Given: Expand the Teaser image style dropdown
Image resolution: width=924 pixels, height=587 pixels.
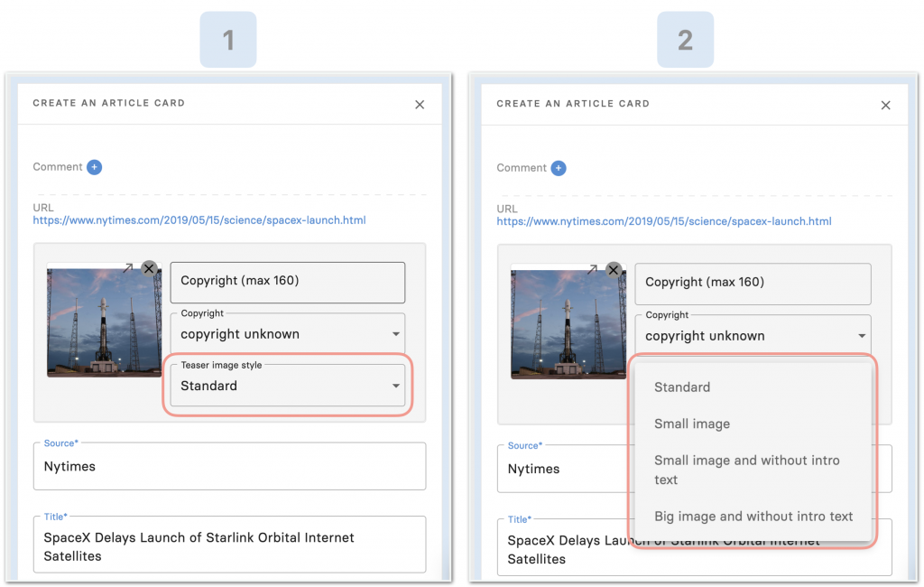Looking at the screenshot, I should pyautogui.click(x=288, y=386).
